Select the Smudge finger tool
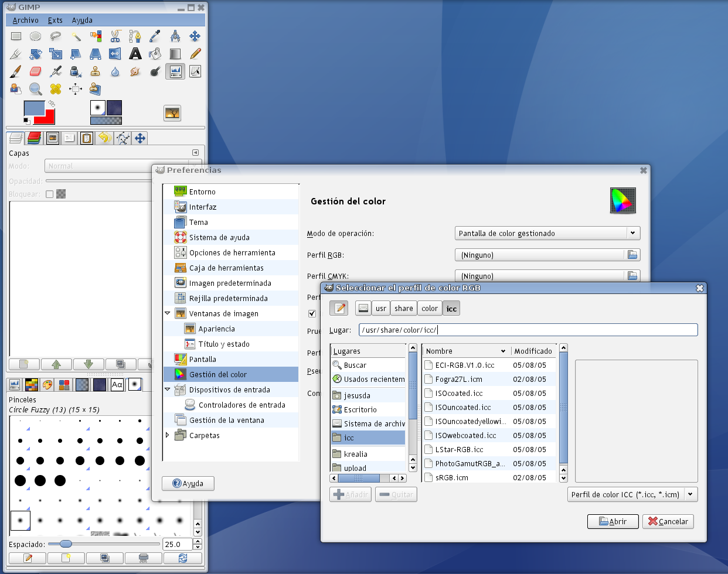 [x=135, y=71]
